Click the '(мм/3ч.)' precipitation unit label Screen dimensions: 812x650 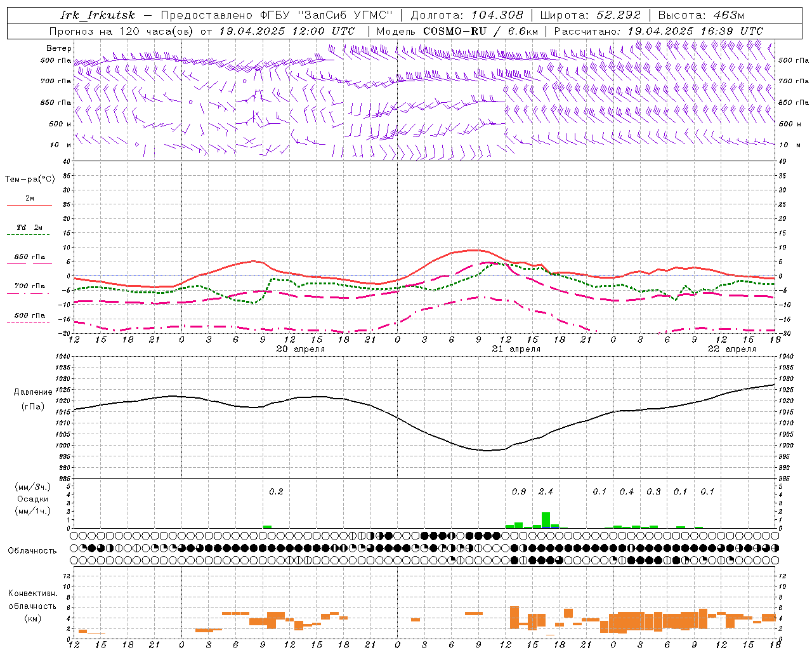[x=32, y=487]
